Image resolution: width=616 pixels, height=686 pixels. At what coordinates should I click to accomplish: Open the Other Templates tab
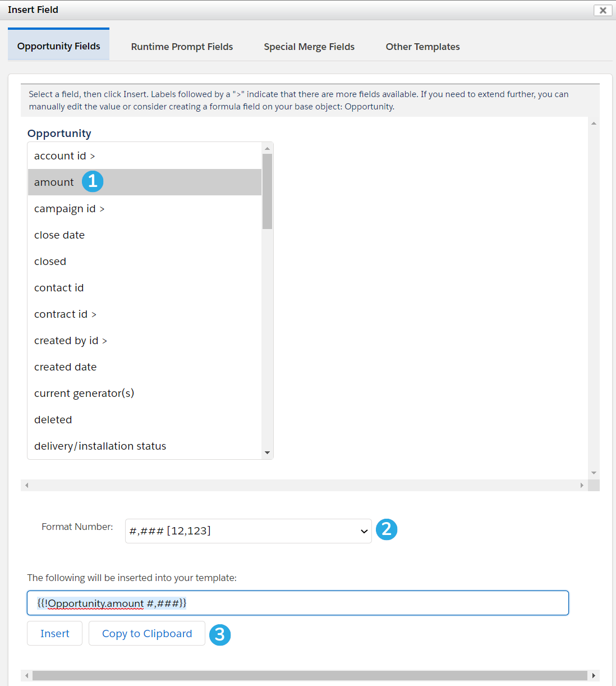click(422, 47)
